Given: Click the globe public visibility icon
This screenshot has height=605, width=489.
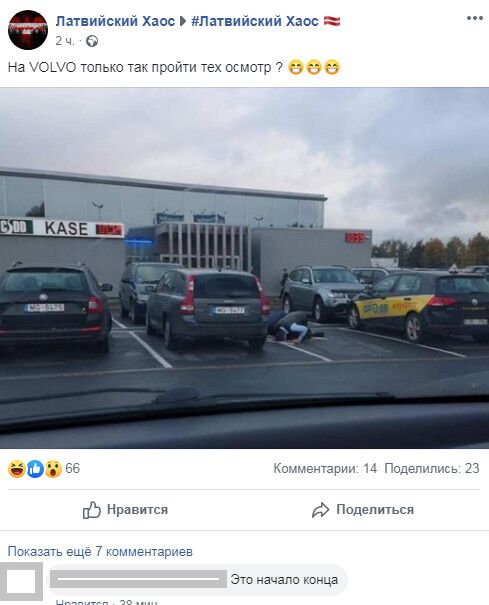Looking at the screenshot, I should (92, 41).
